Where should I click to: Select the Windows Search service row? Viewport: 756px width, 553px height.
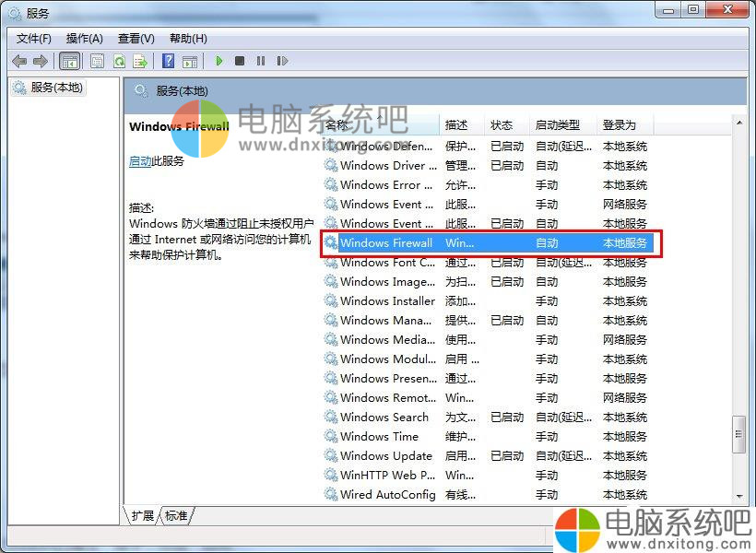point(488,417)
